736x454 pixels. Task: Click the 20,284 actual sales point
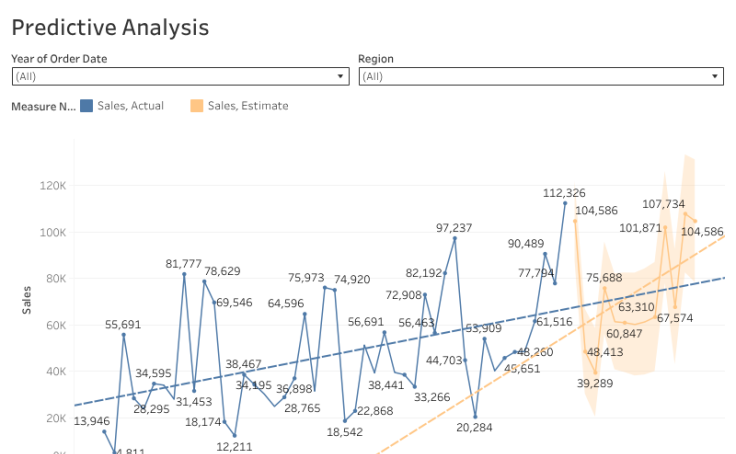[475, 416]
